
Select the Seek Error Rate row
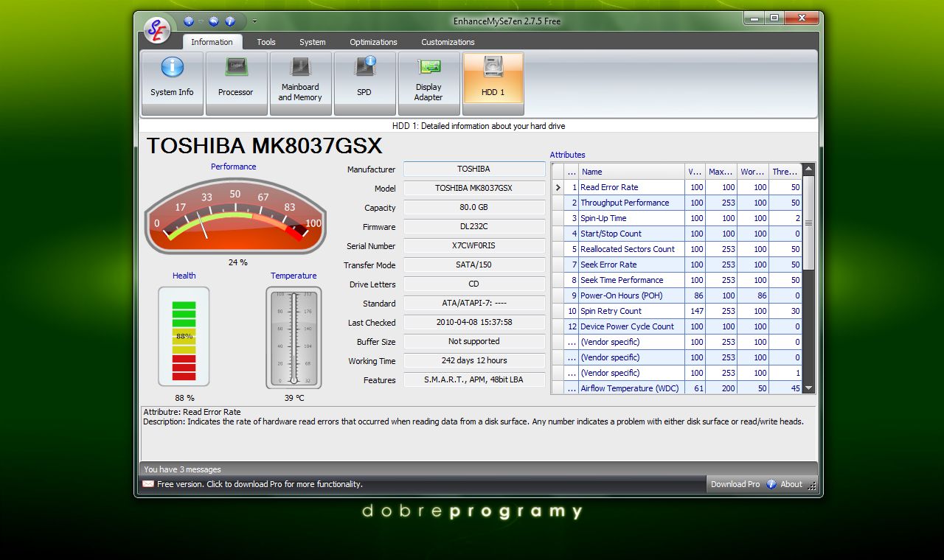tap(676, 265)
